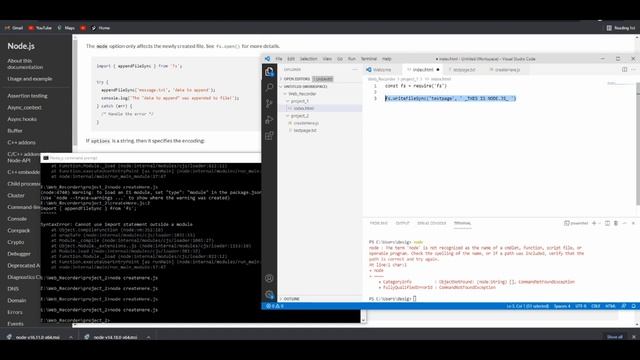This screenshot has height=360, width=640.
Task: Open Explorer panel ellipsis actions menu
Action: (x=355, y=69)
